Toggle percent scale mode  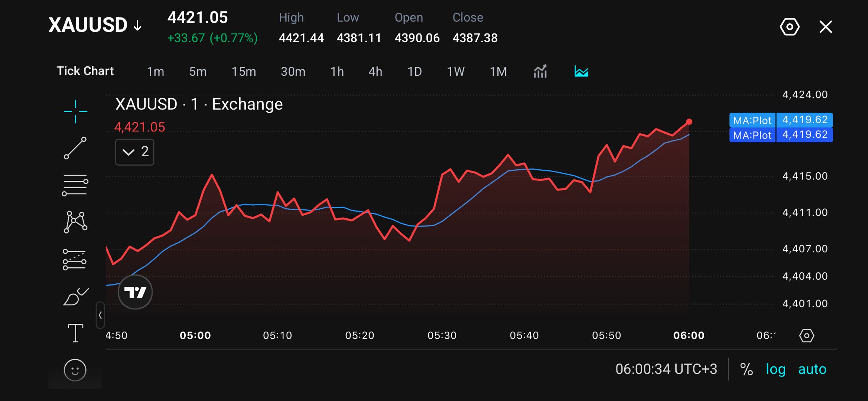pyautogui.click(x=746, y=369)
